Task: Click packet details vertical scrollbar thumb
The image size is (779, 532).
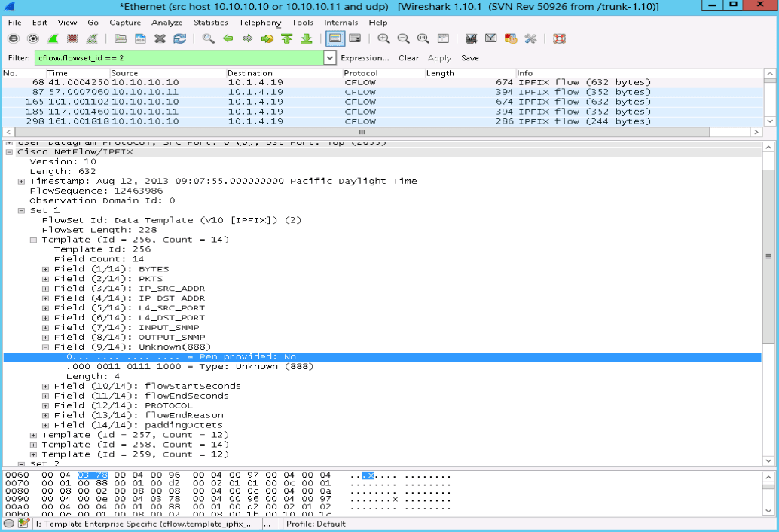Action: coord(768,256)
